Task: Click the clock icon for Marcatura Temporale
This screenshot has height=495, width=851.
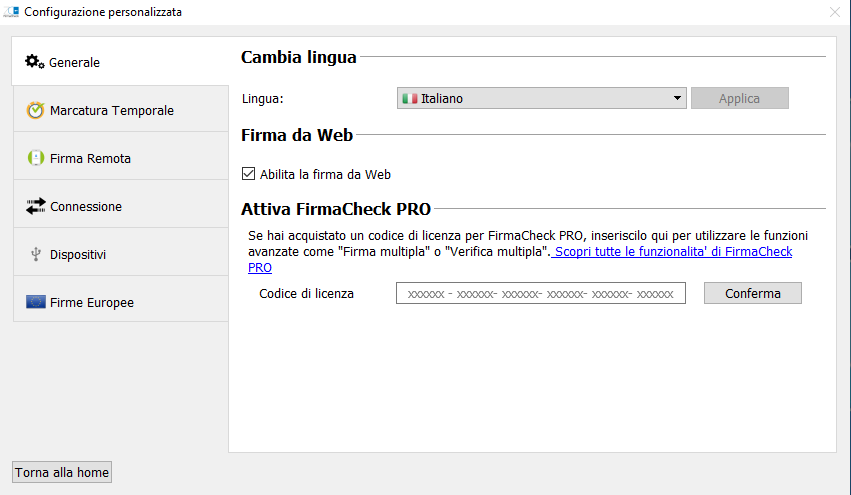Action: 35,110
